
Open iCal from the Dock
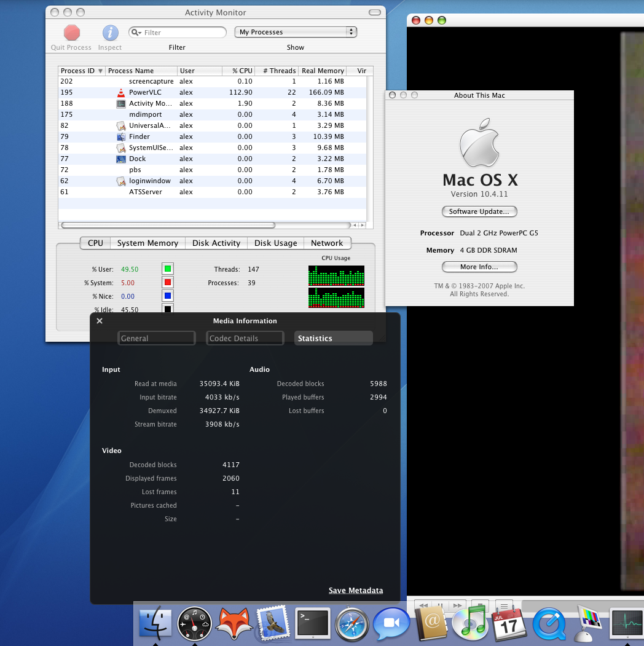pos(509,624)
